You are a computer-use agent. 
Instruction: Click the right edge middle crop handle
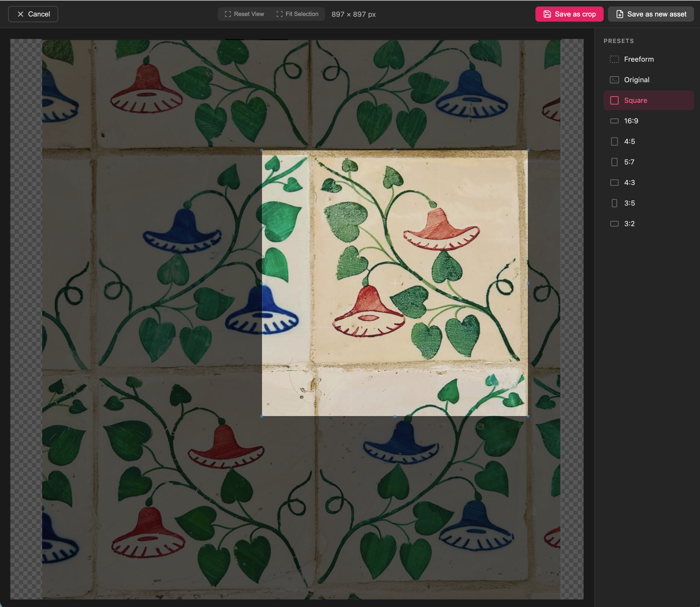[528, 283]
